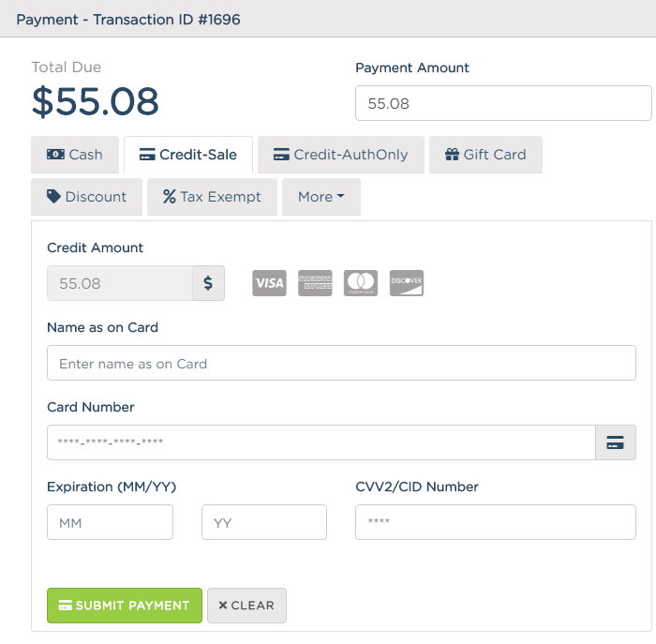The height and width of the screenshot is (644, 656).
Task: Select the Visa card icon
Action: [x=269, y=283]
